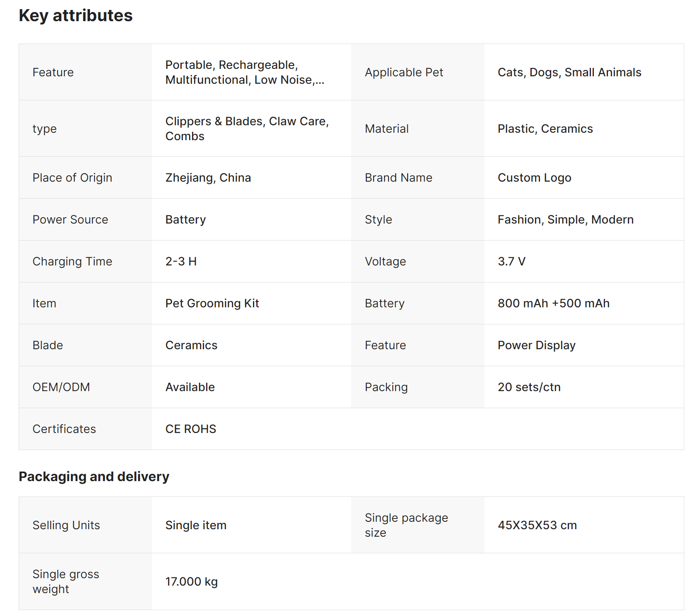Click the Packaging and delivery heading
700x613 pixels.
(x=94, y=477)
